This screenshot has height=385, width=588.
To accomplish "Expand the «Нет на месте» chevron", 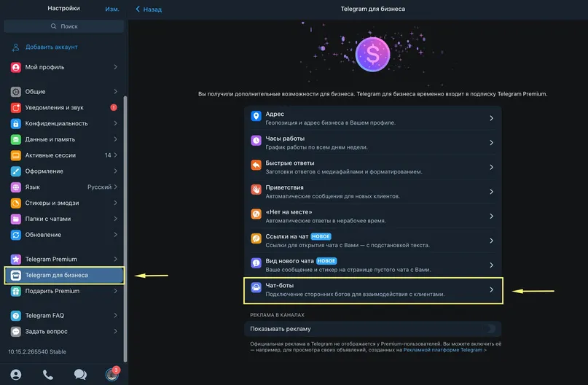I will (491, 216).
